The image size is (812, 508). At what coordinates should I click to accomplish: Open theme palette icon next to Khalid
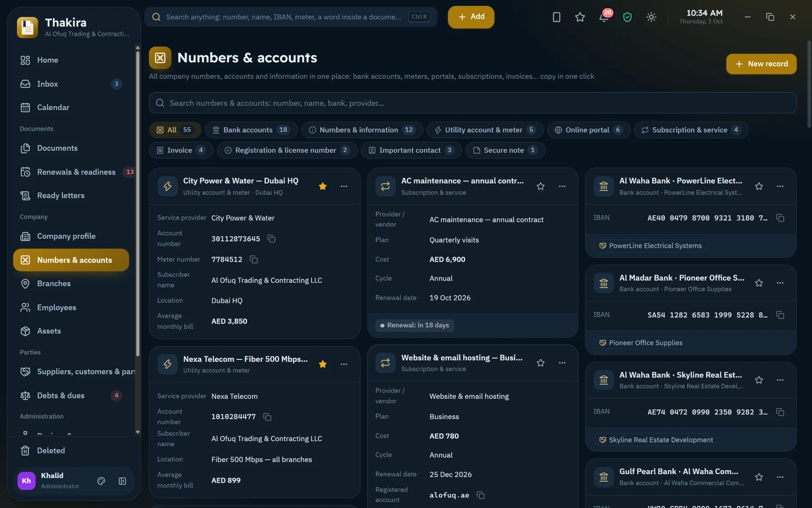pos(101,481)
